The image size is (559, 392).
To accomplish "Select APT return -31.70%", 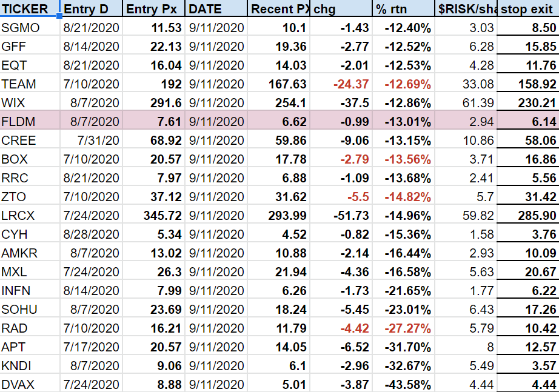I will click(x=408, y=347).
